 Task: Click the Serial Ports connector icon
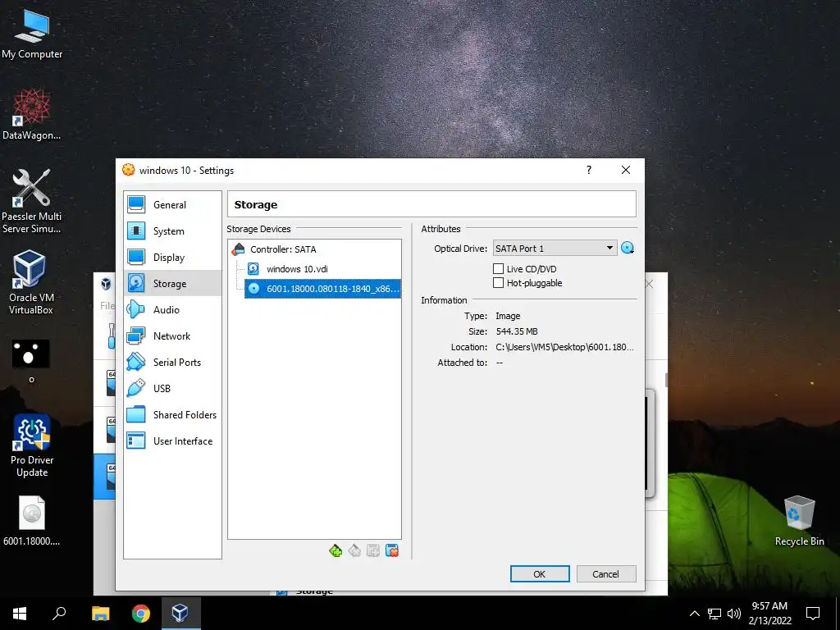[x=136, y=362]
